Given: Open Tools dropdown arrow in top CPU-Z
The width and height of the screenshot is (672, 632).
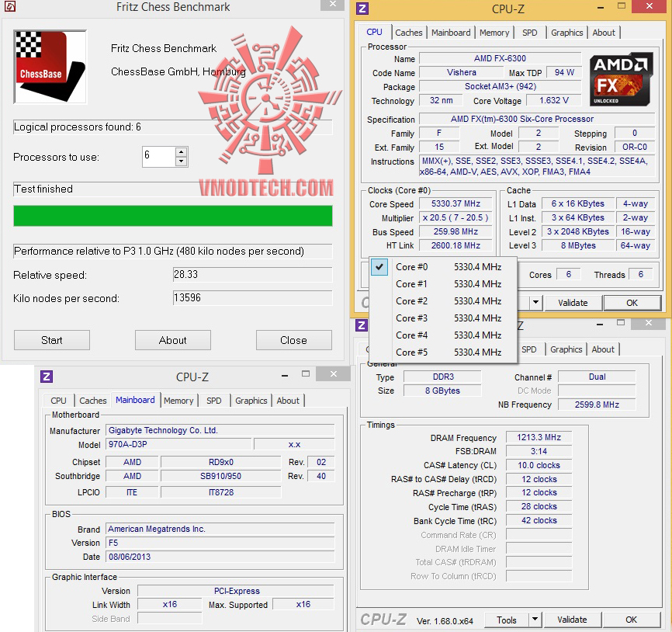Looking at the screenshot, I should (x=535, y=302).
